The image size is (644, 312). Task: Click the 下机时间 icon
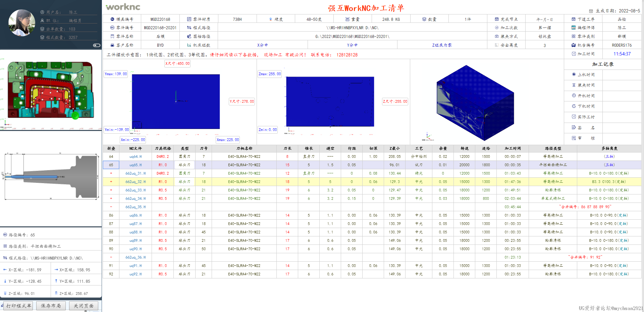point(574,106)
